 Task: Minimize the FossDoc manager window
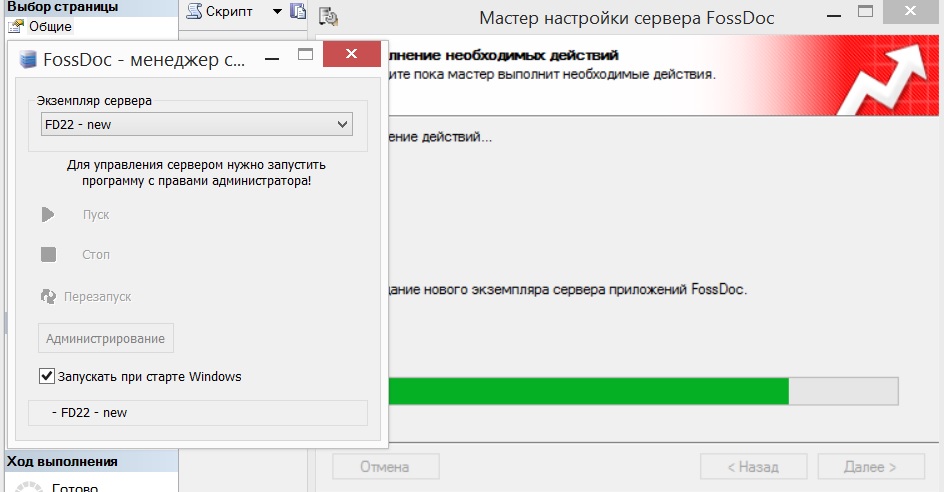tap(272, 56)
